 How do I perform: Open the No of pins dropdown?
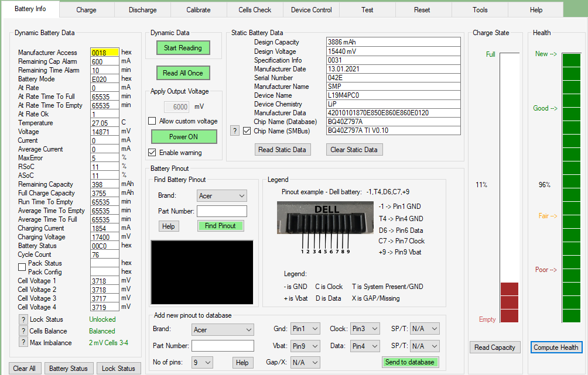[202, 363]
